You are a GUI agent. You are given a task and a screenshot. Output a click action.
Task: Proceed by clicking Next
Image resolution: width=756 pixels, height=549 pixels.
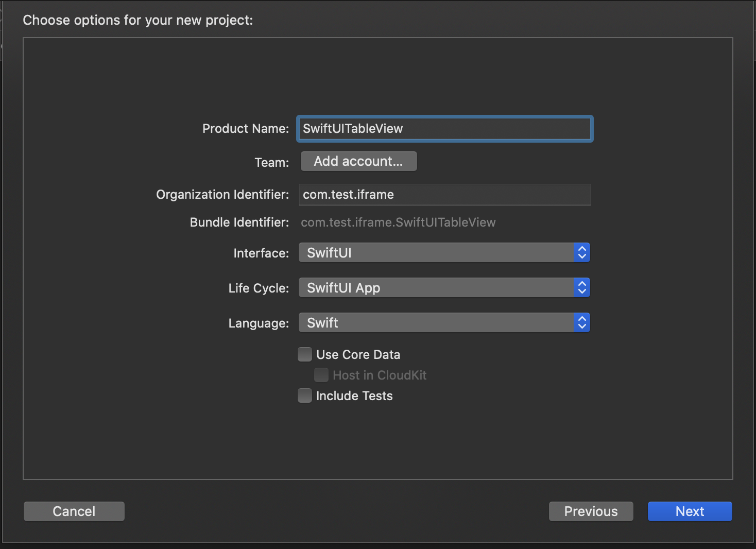pyautogui.click(x=690, y=511)
